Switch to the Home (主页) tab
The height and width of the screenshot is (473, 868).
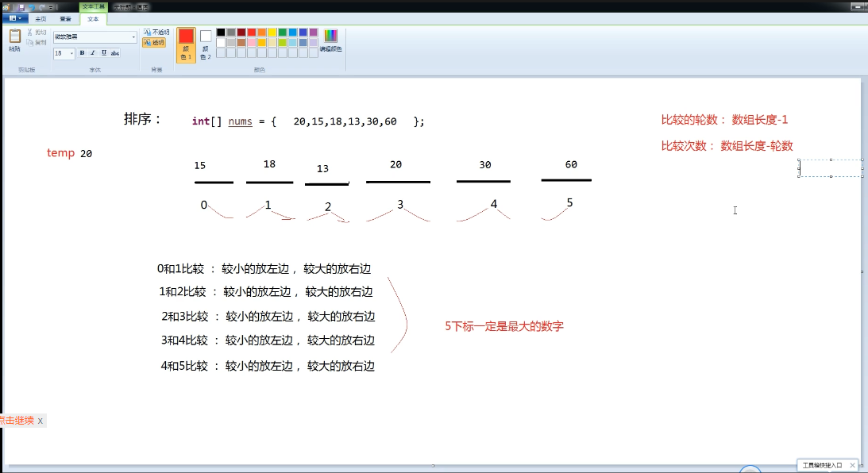click(x=41, y=19)
